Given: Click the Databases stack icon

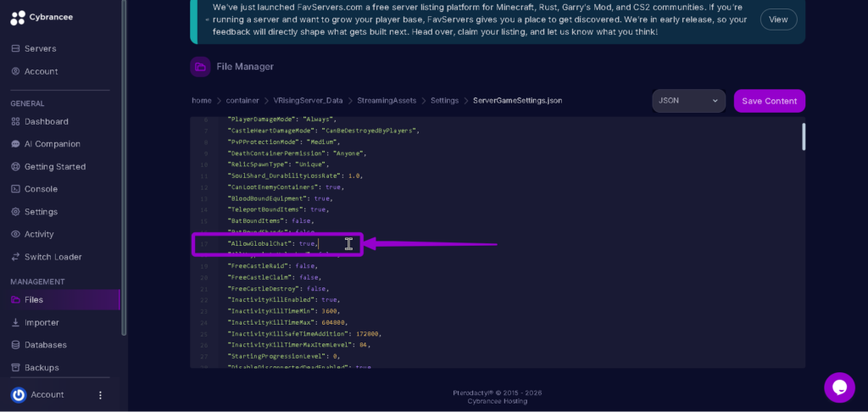Looking at the screenshot, I should pyautogui.click(x=15, y=345).
